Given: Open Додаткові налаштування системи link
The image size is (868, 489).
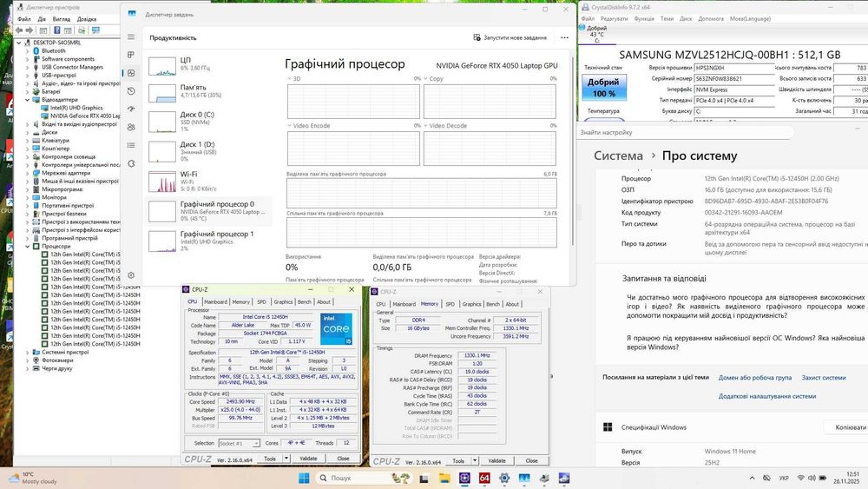Looking at the screenshot, I should pos(767,397).
